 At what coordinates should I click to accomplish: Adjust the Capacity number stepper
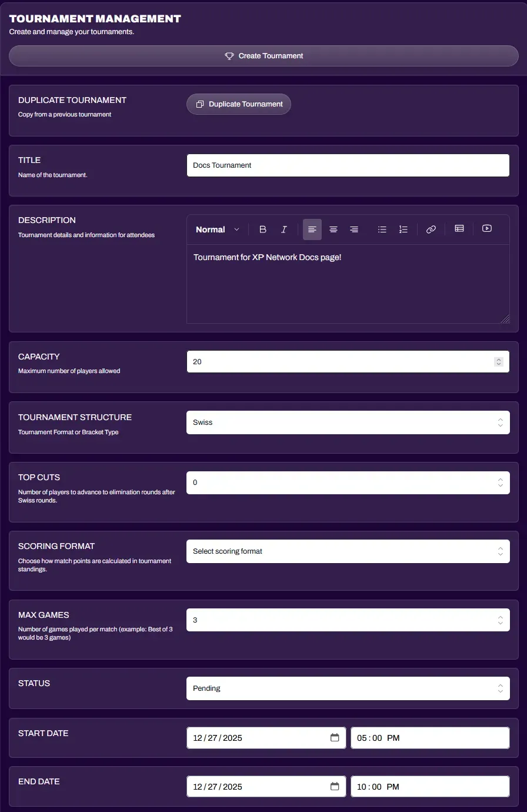499,362
